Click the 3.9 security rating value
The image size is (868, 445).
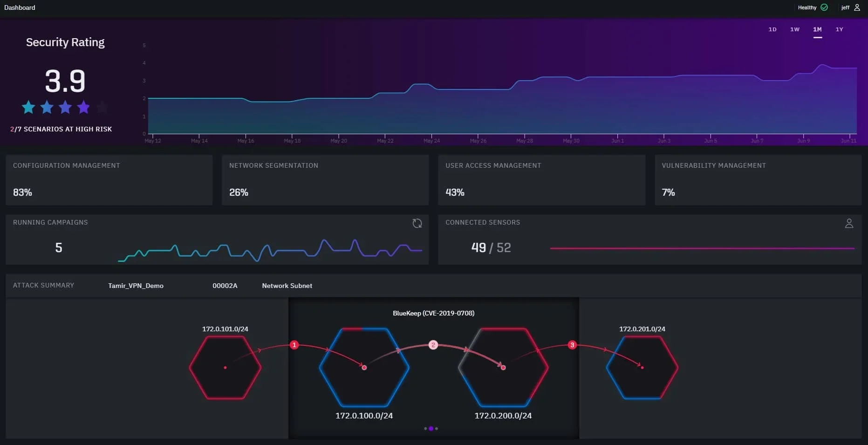65,81
